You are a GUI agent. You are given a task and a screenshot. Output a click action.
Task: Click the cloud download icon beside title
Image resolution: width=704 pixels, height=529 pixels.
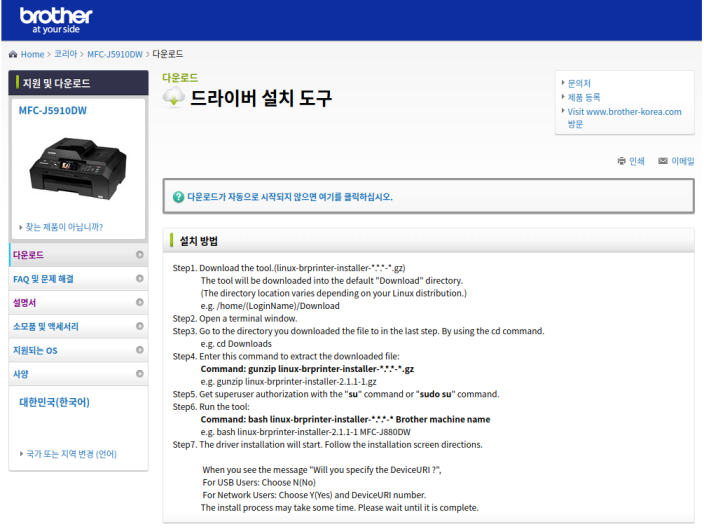173,97
